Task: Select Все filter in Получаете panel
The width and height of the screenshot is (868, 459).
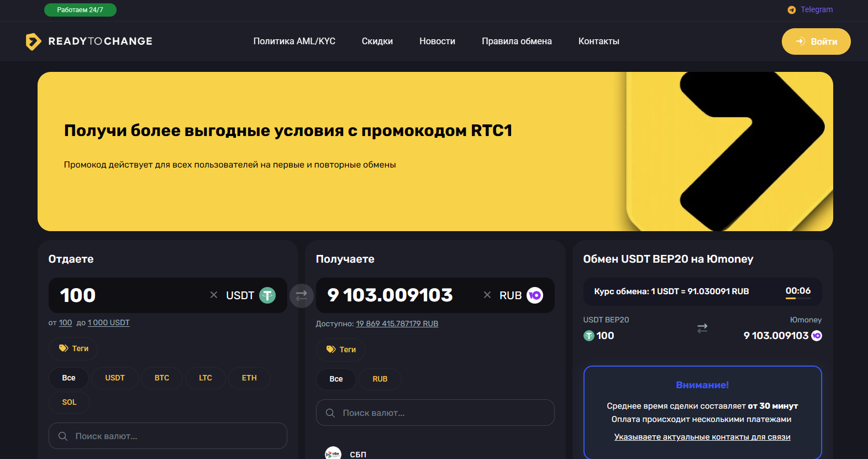Action: tap(336, 379)
